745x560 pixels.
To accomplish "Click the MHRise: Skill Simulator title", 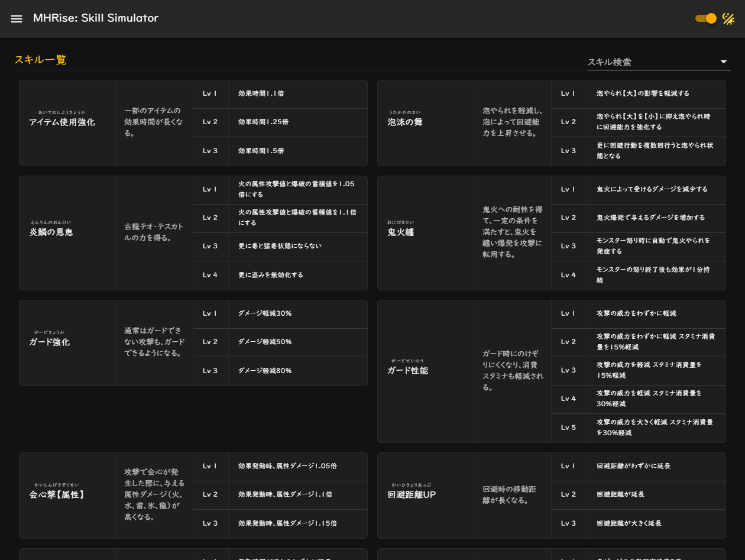I will pos(96,18).
